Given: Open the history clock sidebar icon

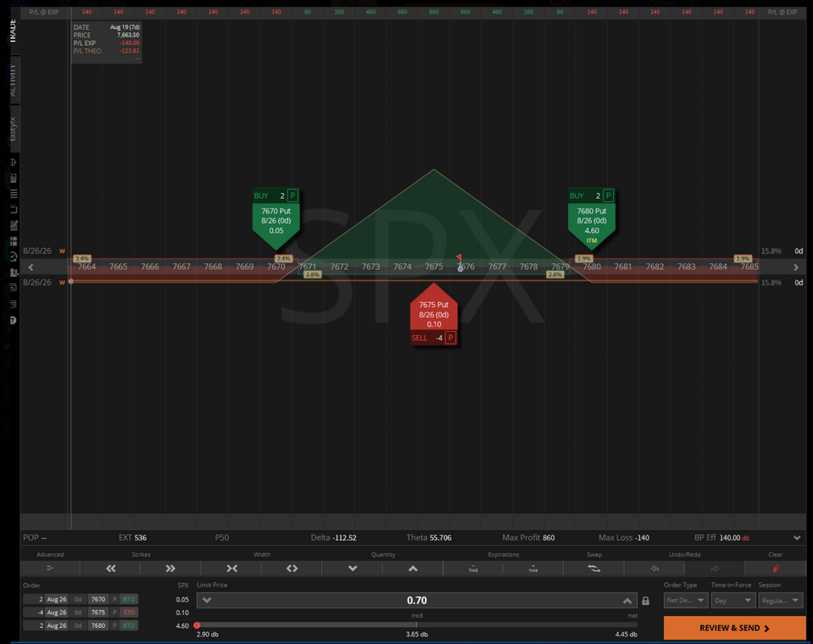Looking at the screenshot, I should pos(13,256).
